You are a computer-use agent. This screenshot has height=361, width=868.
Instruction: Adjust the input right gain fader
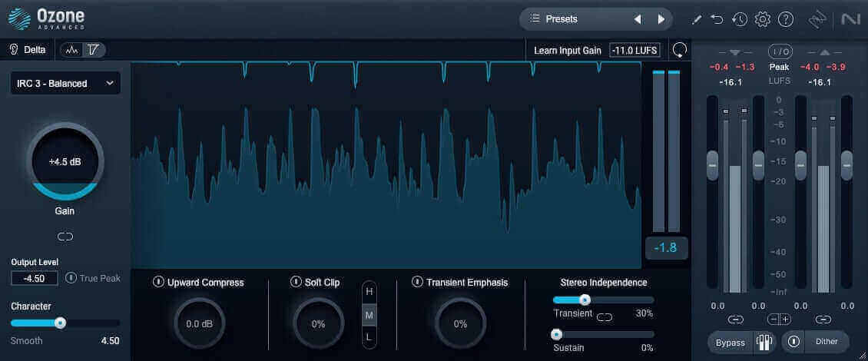pyautogui.click(x=758, y=165)
